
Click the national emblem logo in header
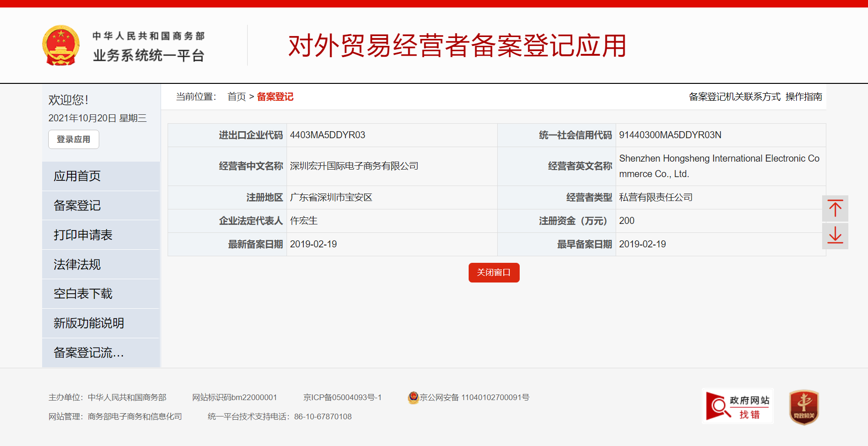point(61,45)
